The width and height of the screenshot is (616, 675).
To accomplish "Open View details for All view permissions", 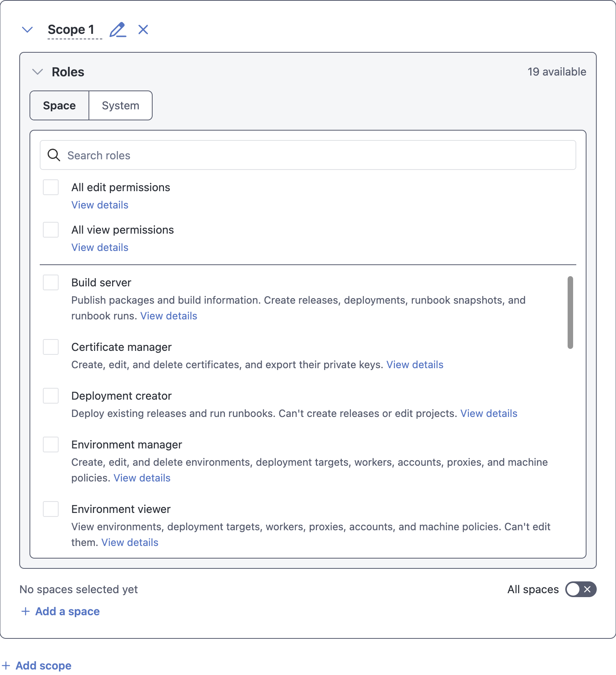I will pos(100,247).
